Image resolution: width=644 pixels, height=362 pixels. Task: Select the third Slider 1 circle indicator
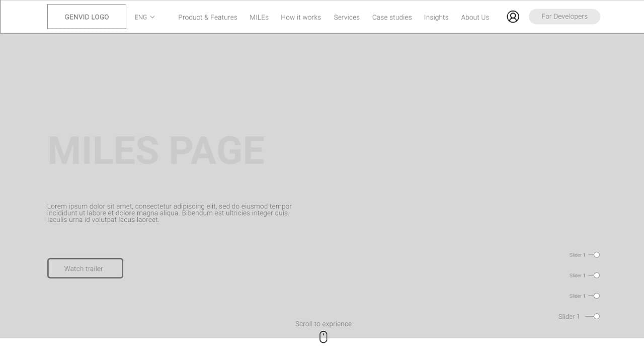pos(596,296)
